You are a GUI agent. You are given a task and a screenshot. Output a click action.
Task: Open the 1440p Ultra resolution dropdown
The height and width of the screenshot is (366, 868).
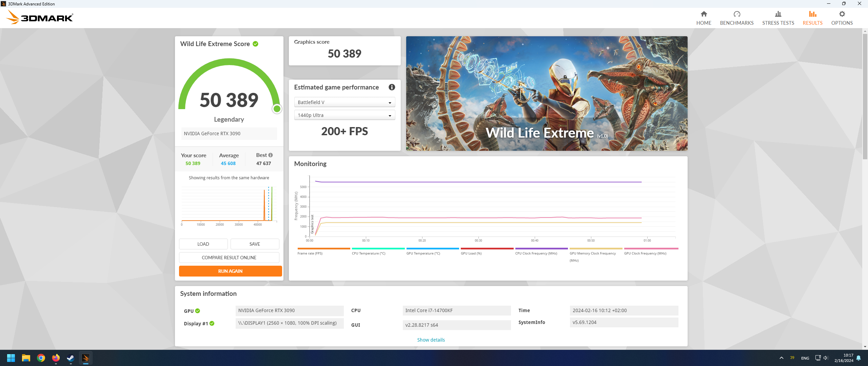pyautogui.click(x=344, y=115)
